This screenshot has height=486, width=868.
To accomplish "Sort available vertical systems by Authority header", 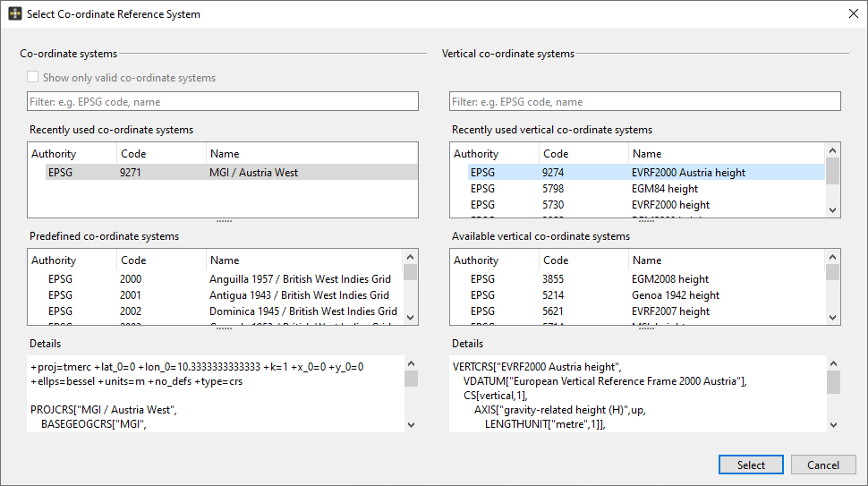I will (x=494, y=260).
